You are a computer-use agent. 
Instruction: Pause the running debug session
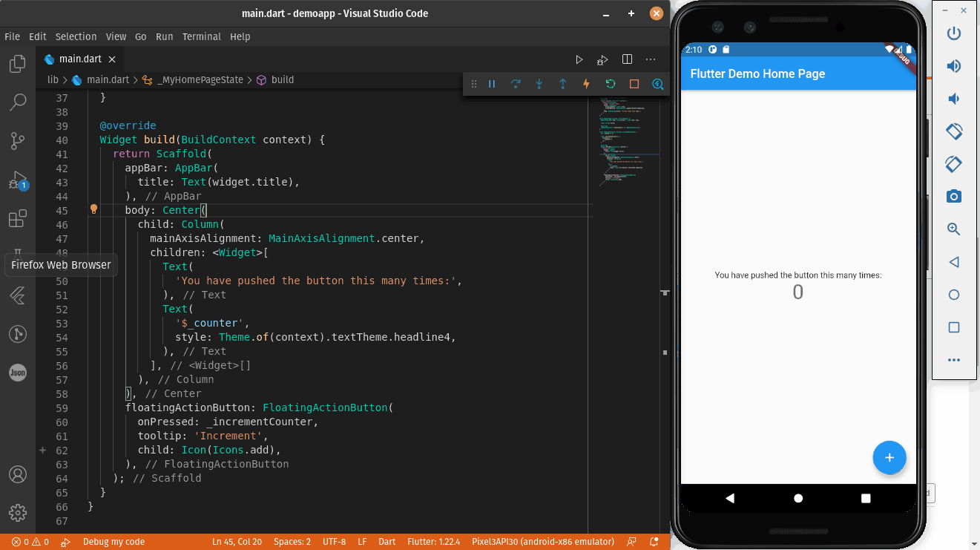tap(492, 84)
